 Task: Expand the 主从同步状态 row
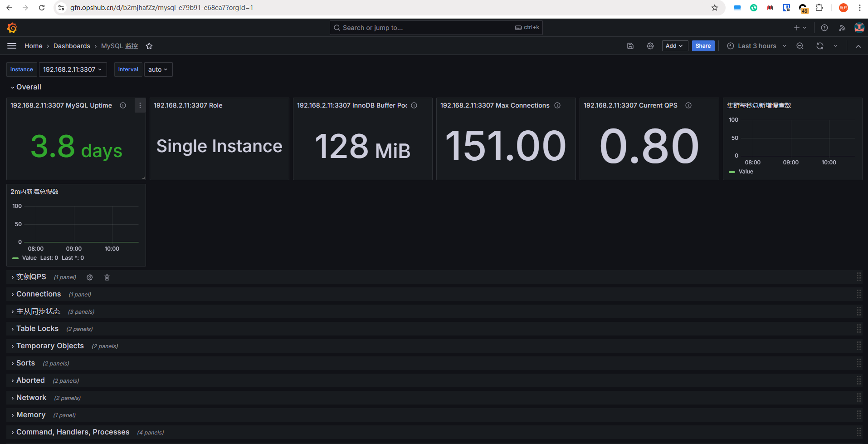point(35,311)
